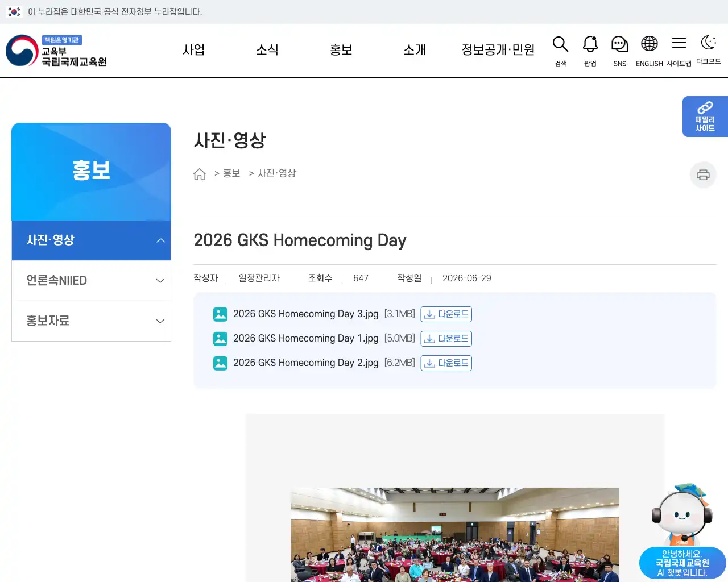
Task: Click the 사진·영상 breadcrumb link
Action: tap(277, 173)
